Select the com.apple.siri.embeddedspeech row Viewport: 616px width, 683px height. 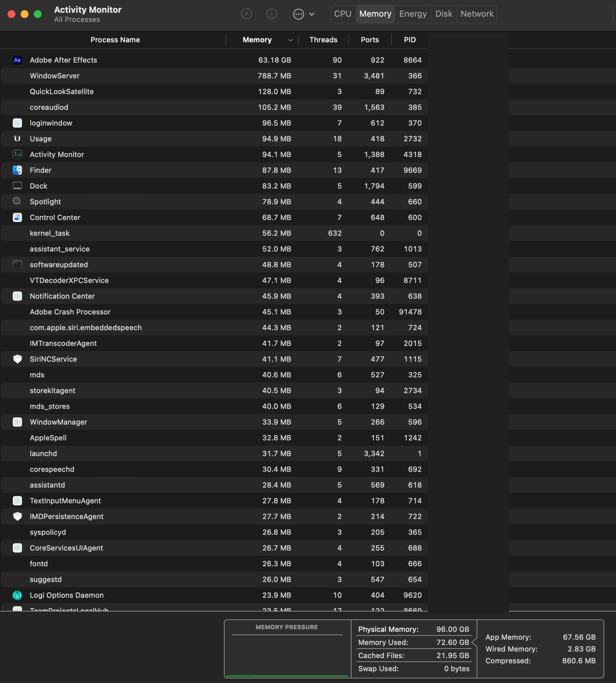pyautogui.click(x=214, y=327)
